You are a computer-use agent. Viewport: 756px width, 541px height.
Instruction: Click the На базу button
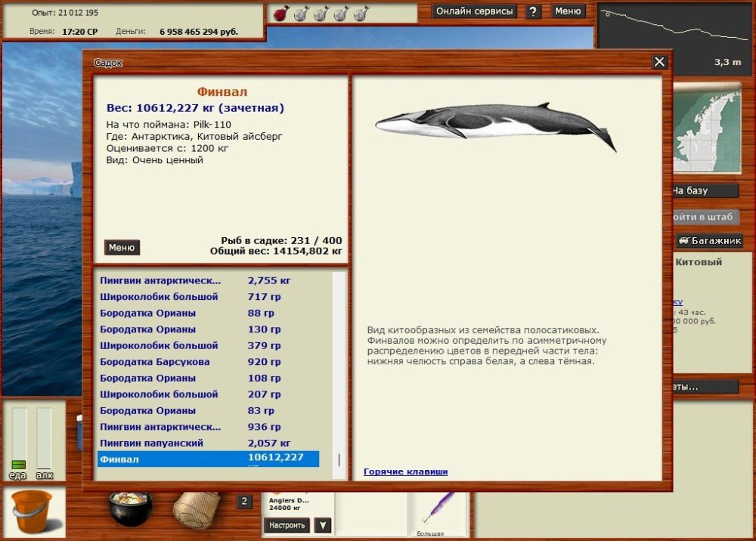[705, 190]
